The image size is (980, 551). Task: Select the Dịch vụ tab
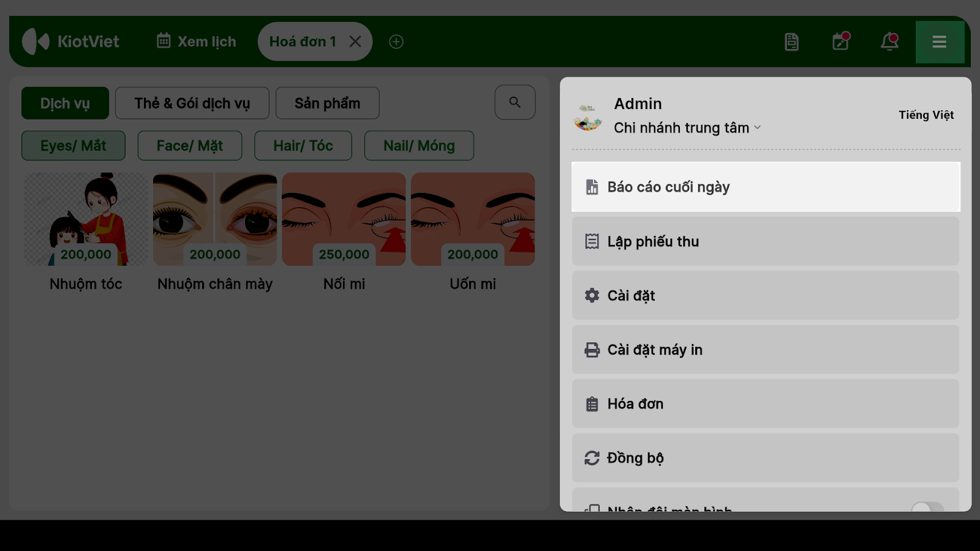pos(65,103)
